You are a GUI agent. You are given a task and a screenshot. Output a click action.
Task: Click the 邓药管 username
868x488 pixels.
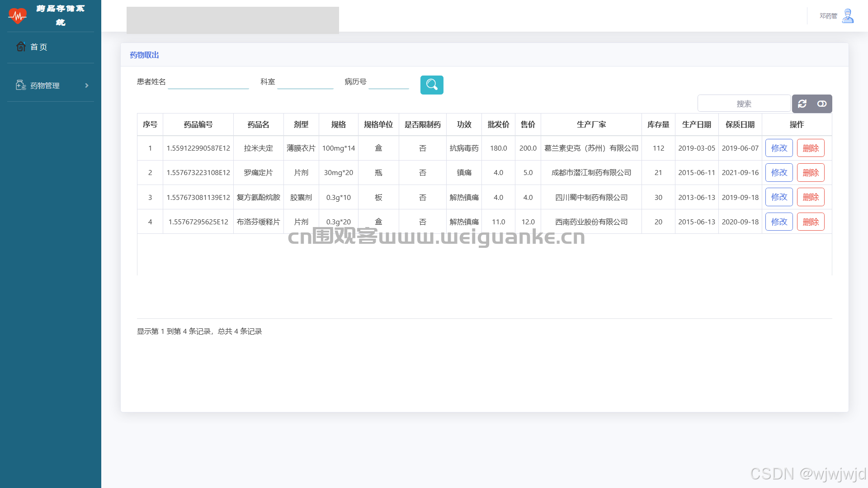[828, 16]
